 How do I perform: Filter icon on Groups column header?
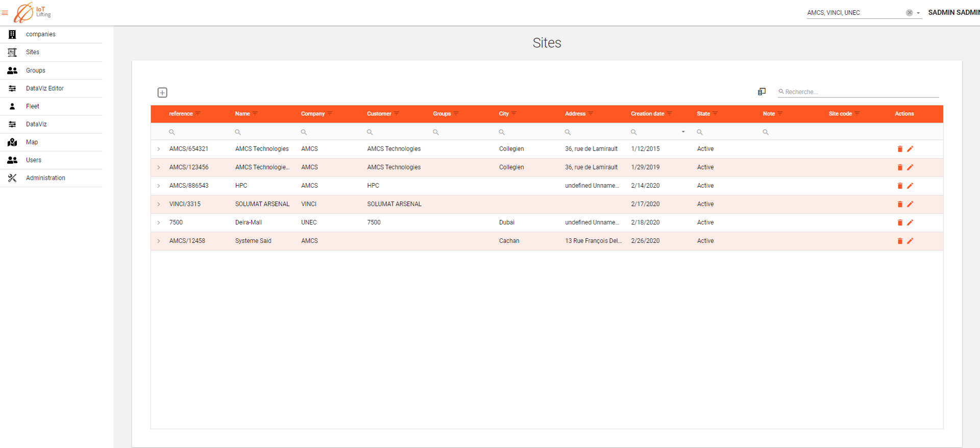coord(456,113)
